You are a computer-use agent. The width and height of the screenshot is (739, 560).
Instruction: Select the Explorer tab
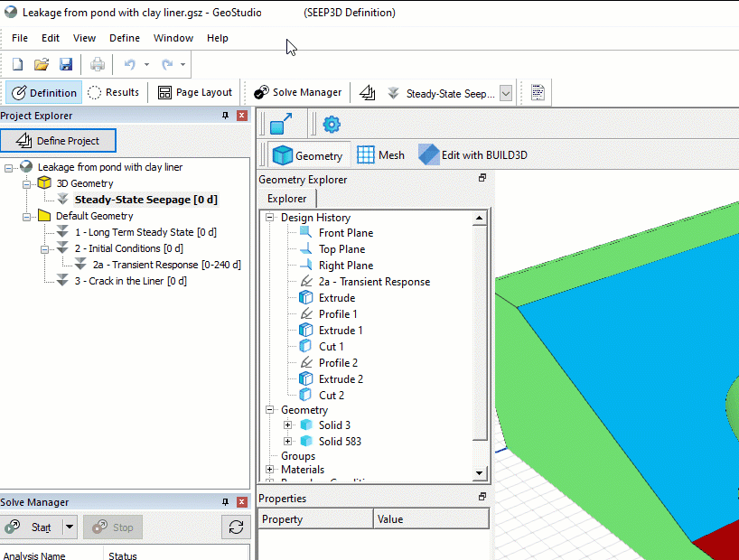click(x=287, y=199)
